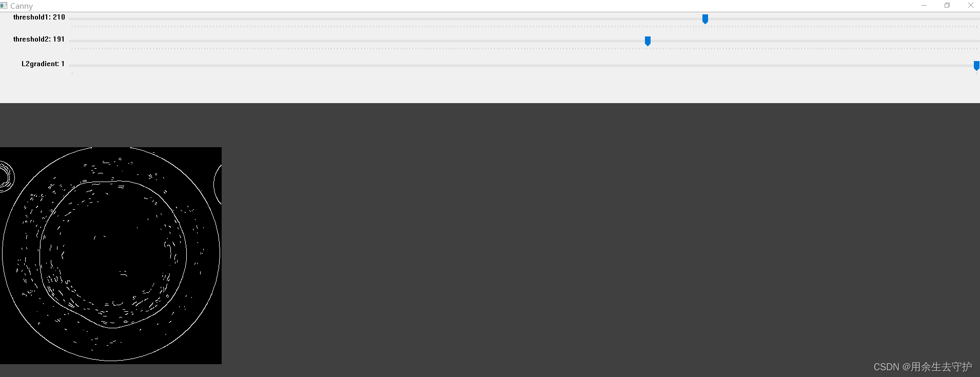This screenshot has height=377, width=980.
Task: Click the threshold1 slider handle
Action: [x=705, y=19]
